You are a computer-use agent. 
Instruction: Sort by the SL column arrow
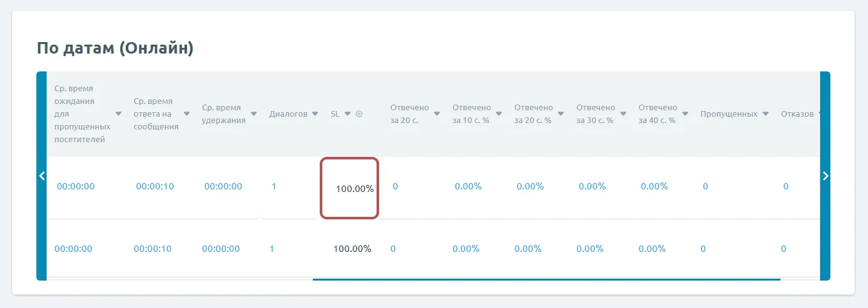click(348, 114)
